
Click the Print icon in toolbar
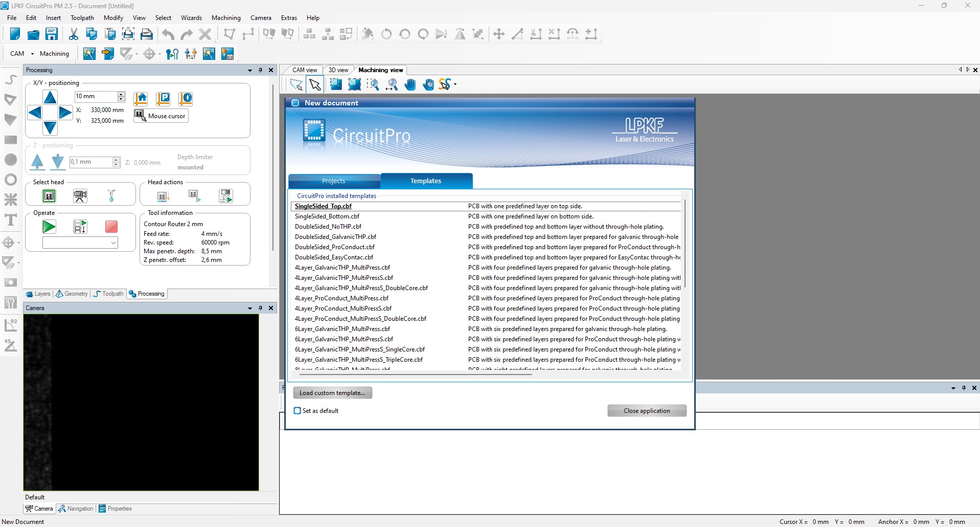pos(147,34)
